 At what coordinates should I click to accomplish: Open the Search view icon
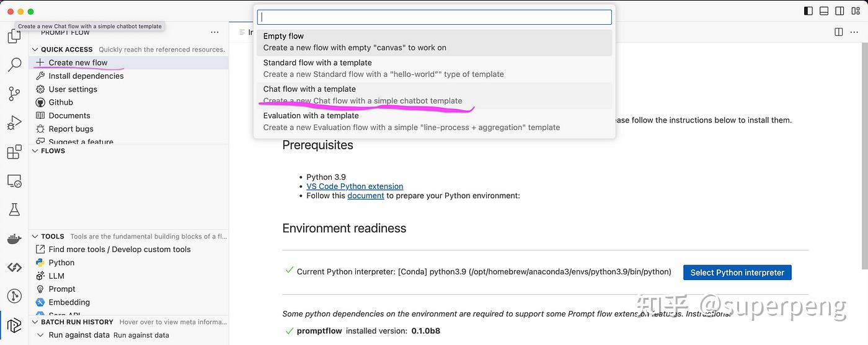pos(14,64)
